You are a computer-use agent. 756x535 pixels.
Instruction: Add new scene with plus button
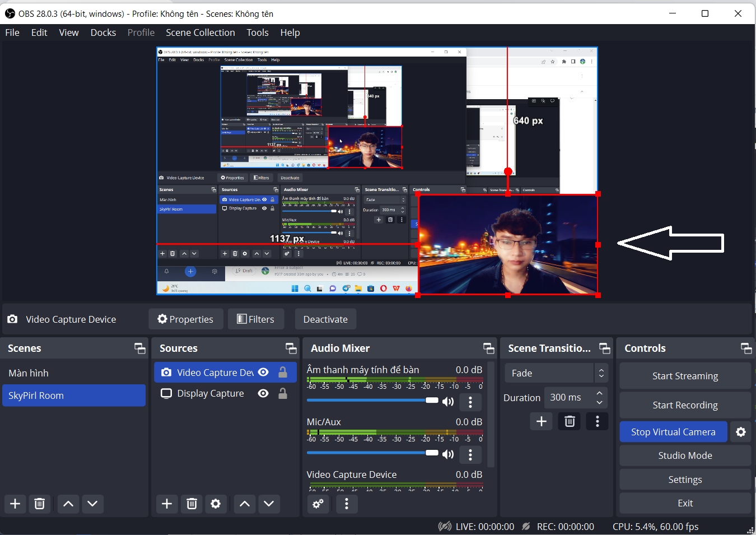(x=15, y=504)
